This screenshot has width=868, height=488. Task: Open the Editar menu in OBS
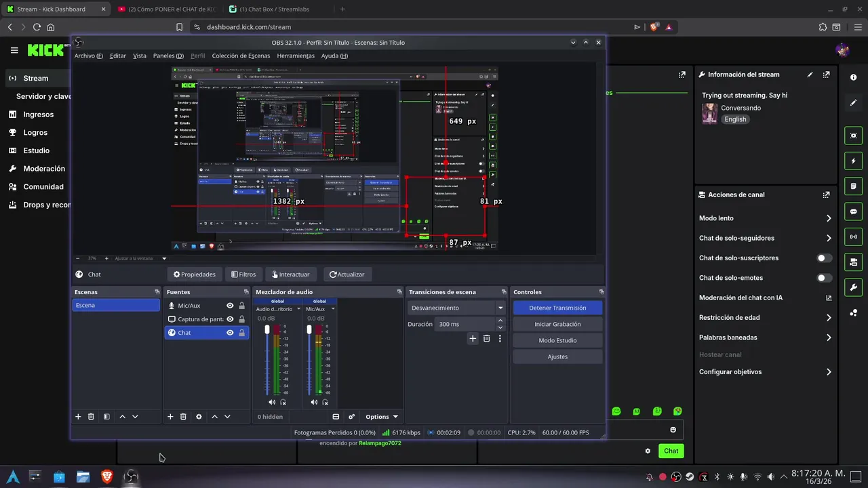[118, 56]
